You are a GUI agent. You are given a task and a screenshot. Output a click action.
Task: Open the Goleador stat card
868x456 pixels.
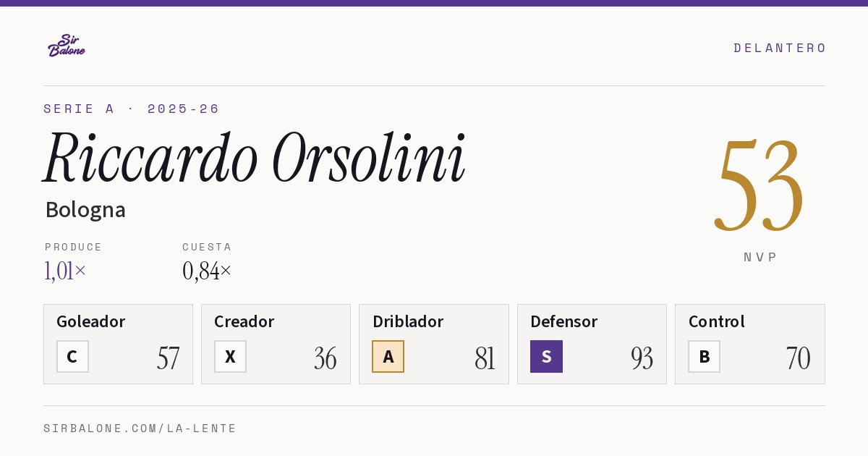pos(118,344)
